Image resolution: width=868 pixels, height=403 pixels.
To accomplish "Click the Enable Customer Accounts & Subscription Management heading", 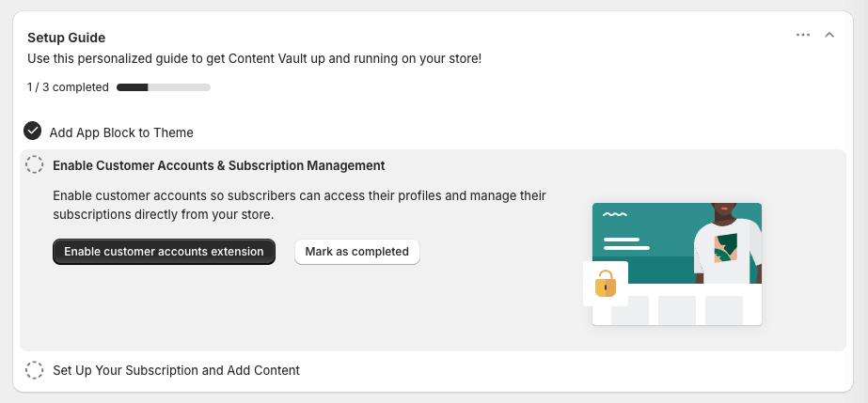I will (219, 165).
